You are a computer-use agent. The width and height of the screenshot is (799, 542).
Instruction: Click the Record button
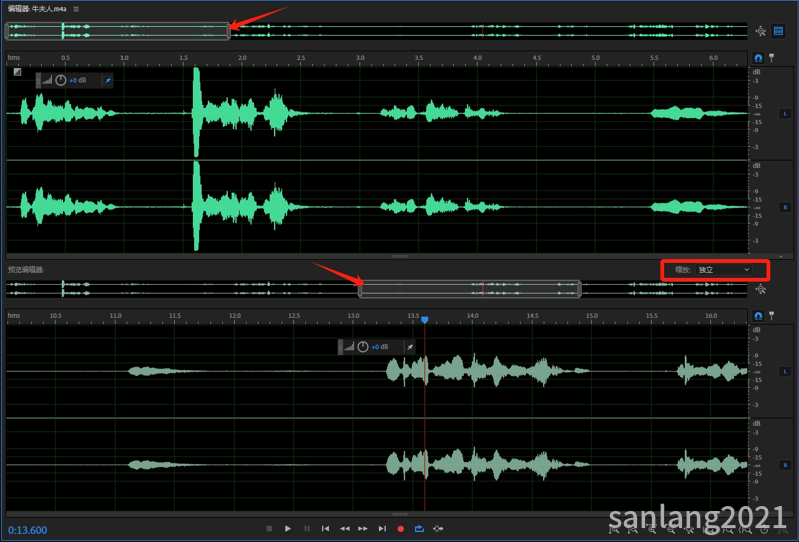tap(401, 528)
